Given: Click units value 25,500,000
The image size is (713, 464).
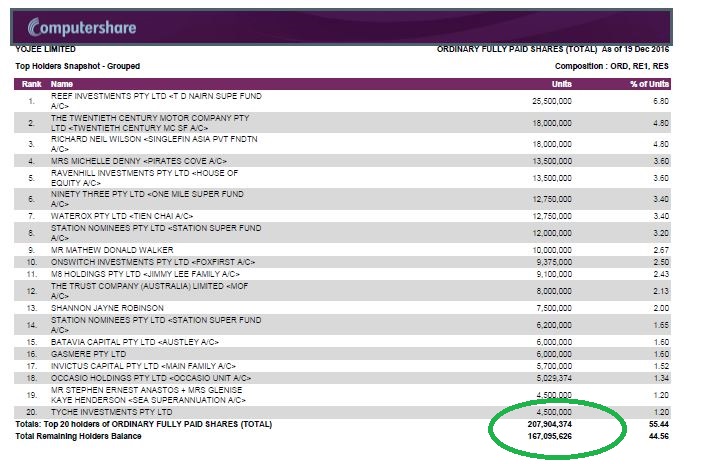Looking at the screenshot, I should (552, 101).
